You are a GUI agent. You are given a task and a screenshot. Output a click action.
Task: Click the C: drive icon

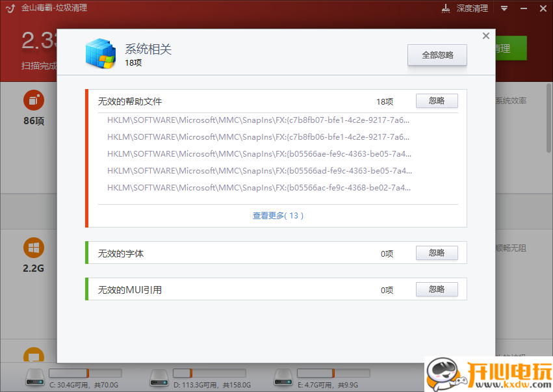tap(35, 378)
